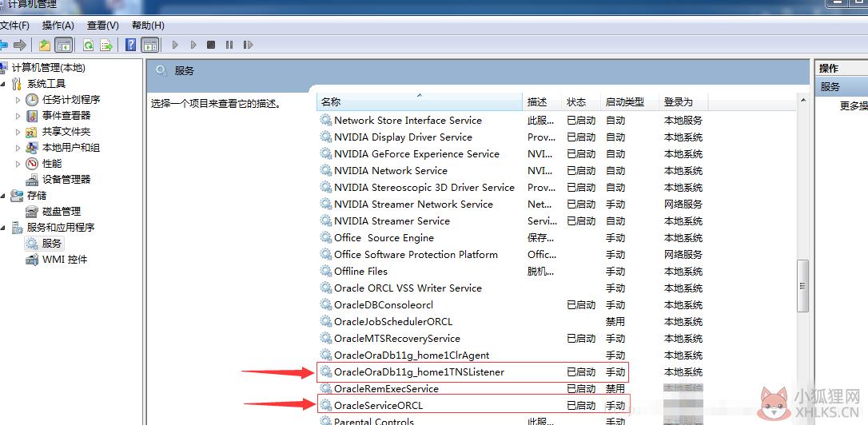The width and height of the screenshot is (868, 425).
Task: Click the 性能 gauge icon in the tree
Action: click(32, 164)
